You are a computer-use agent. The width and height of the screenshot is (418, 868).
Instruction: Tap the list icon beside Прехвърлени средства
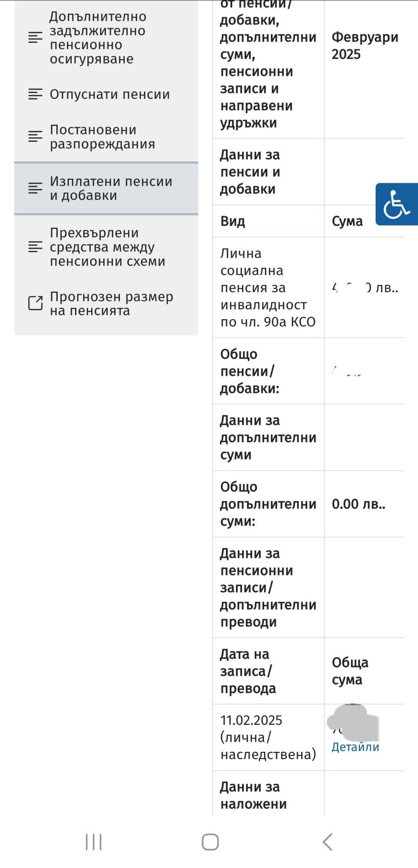[x=35, y=247]
